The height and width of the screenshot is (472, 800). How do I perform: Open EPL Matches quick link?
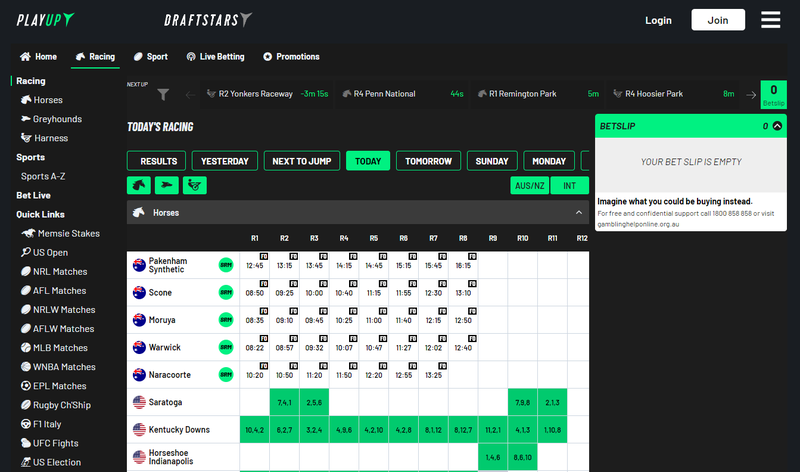53,386
